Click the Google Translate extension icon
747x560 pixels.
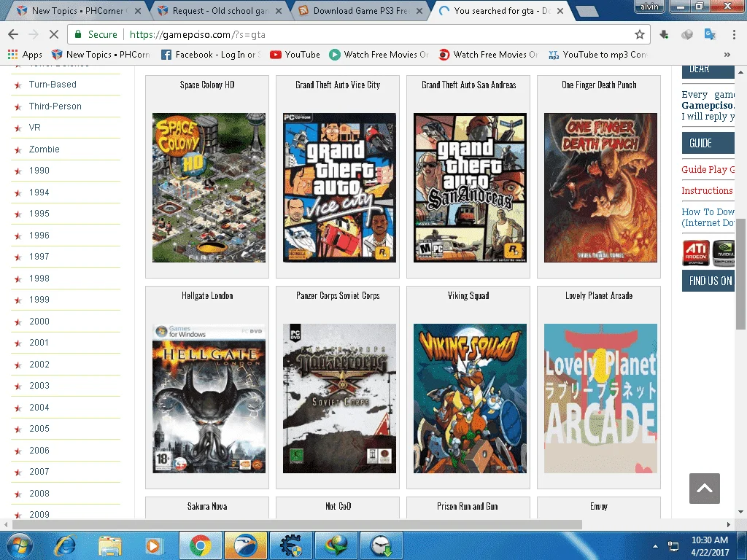click(x=710, y=34)
